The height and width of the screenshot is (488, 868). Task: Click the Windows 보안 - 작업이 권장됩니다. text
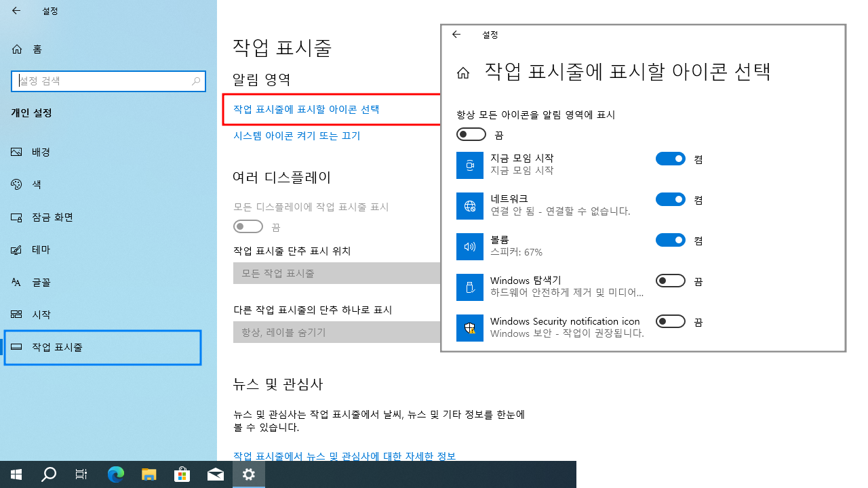point(567,333)
